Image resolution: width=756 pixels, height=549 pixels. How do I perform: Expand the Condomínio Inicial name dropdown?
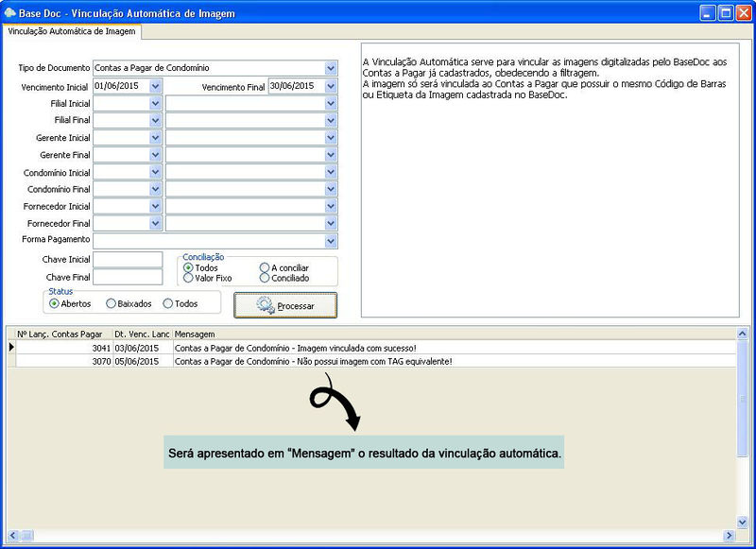tap(330, 172)
